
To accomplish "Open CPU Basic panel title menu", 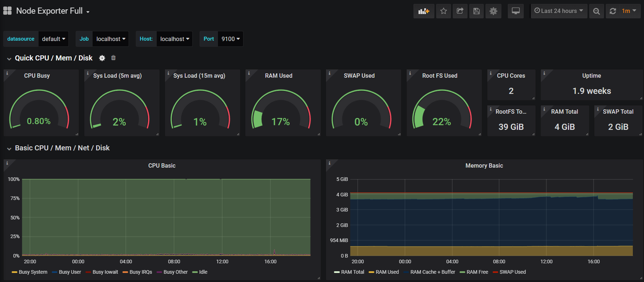I will click(x=162, y=165).
